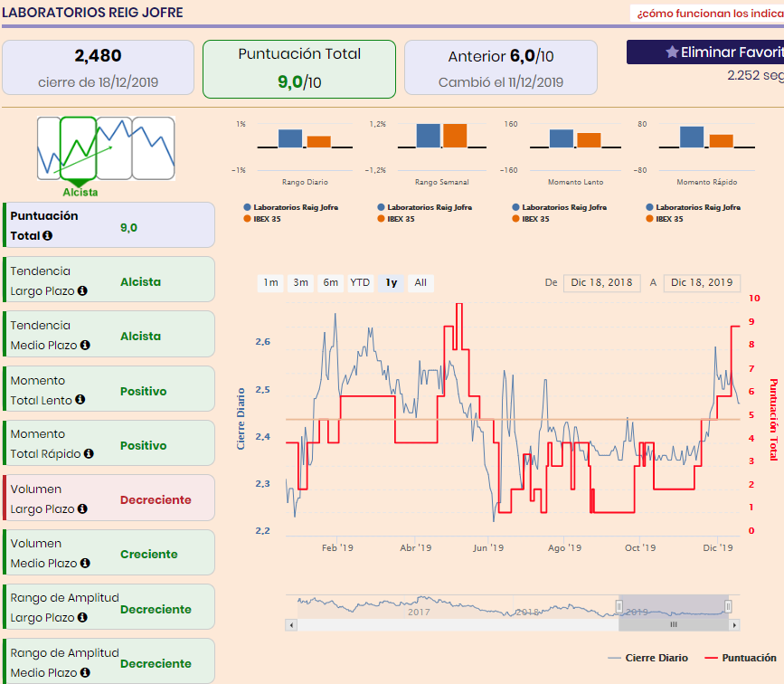
Task: Click the Eliminar Favorito button
Action: pyautogui.click(x=705, y=52)
